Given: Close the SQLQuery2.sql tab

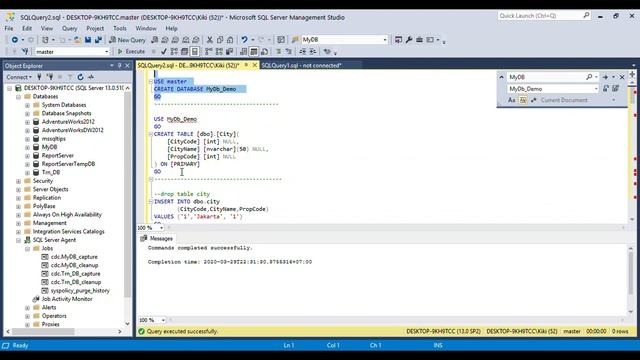Looking at the screenshot, I should click(x=255, y=65).
